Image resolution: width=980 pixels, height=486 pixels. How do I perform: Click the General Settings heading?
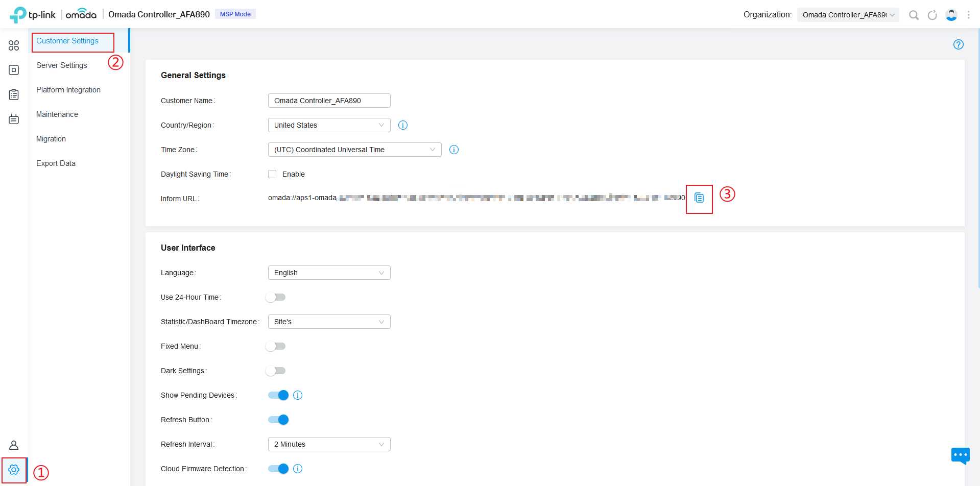click(193, 75)
